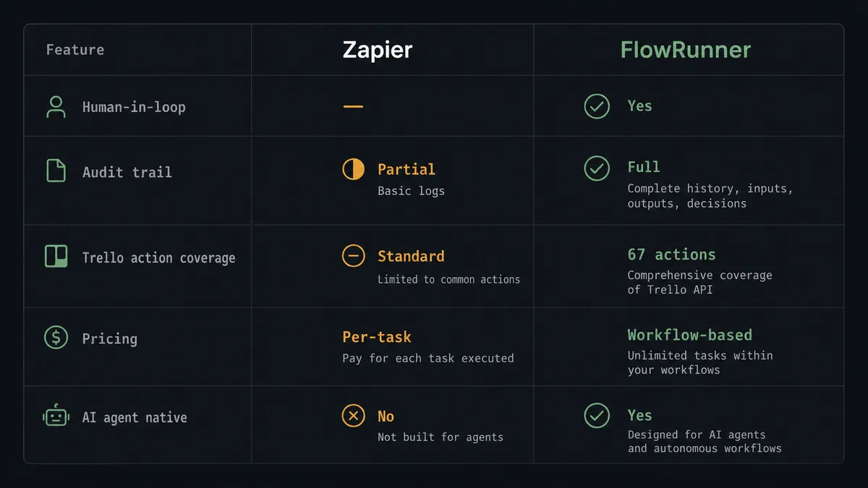This screenshot has width=868, height=488.
Task: Click the Trello board icon
Action: click(x=56, y=257)
